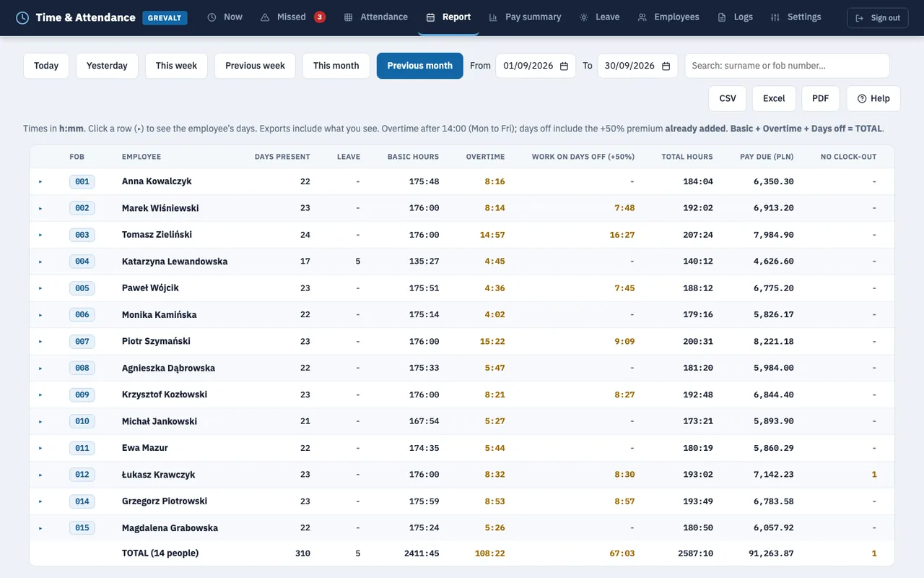Filter report to Yesterday
This screenshot has width=924, height=578.
(x=107, y=66)
